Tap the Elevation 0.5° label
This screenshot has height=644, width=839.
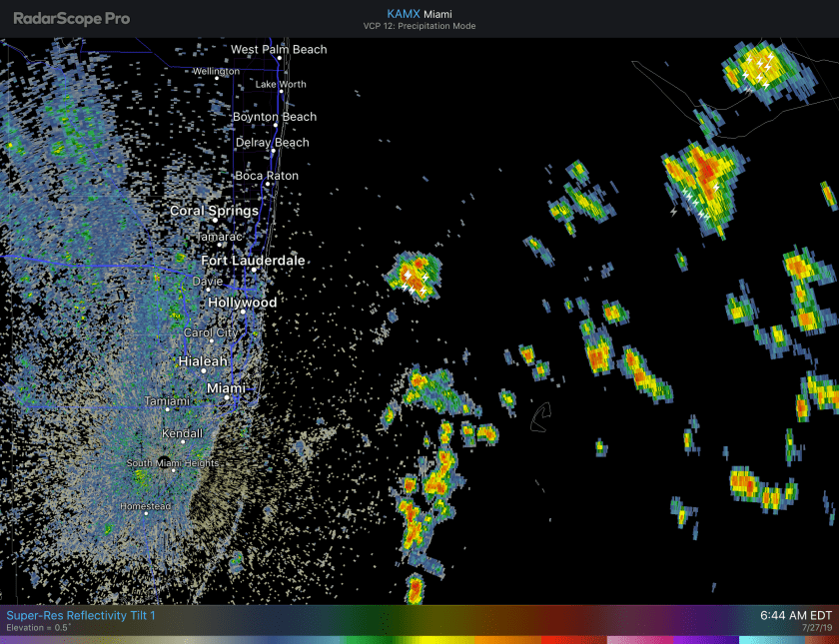(x=38, y=628)
